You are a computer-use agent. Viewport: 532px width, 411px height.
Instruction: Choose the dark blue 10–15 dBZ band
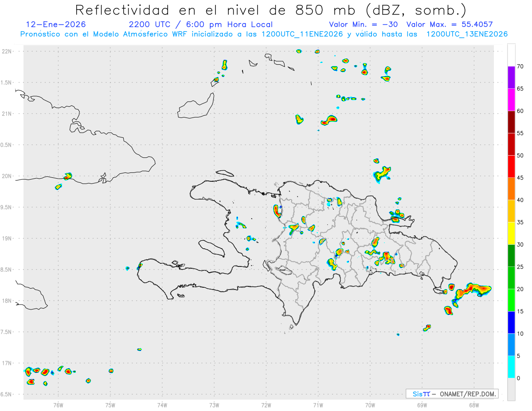[x=511, y=322]
